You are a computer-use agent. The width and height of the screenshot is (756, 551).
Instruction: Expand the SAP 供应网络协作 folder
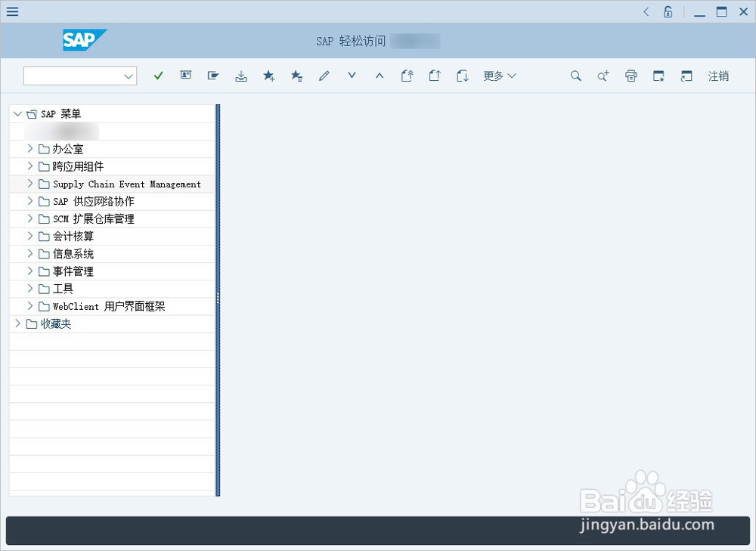[x=30, y=200]
